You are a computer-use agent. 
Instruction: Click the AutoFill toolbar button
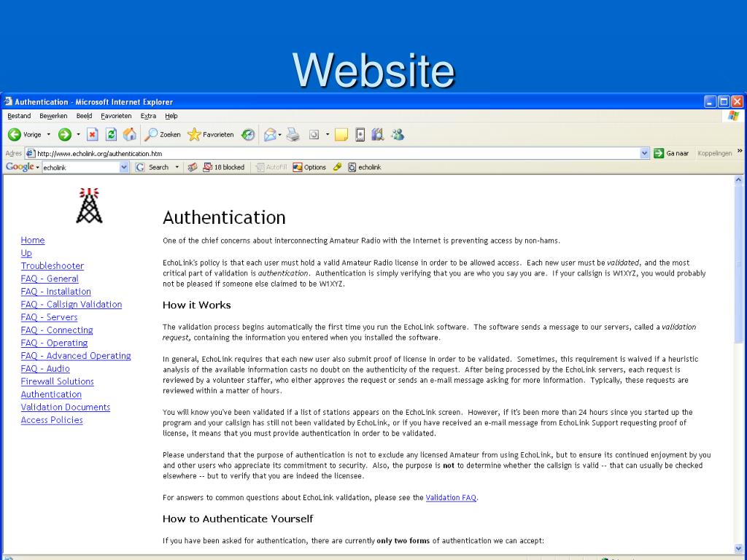point(271,167)
